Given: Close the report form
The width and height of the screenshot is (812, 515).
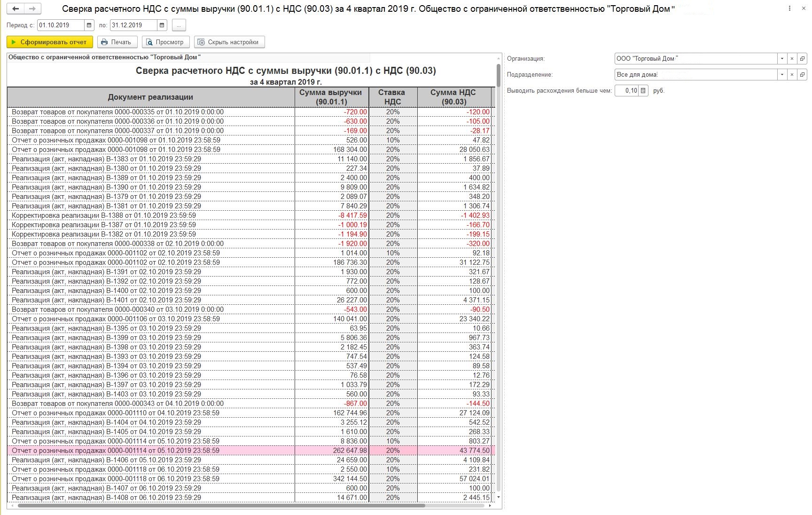Looking at the screenshot, I should tap(804, 8).
